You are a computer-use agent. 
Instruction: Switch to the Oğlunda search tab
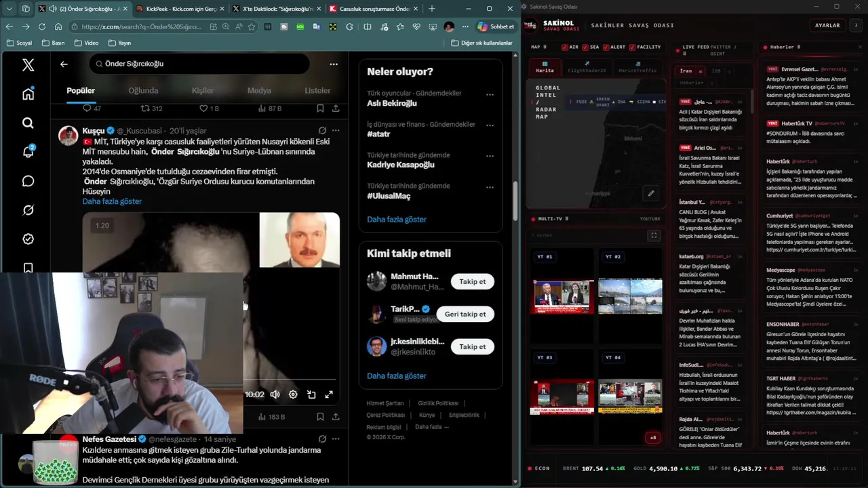click(143, 90)
